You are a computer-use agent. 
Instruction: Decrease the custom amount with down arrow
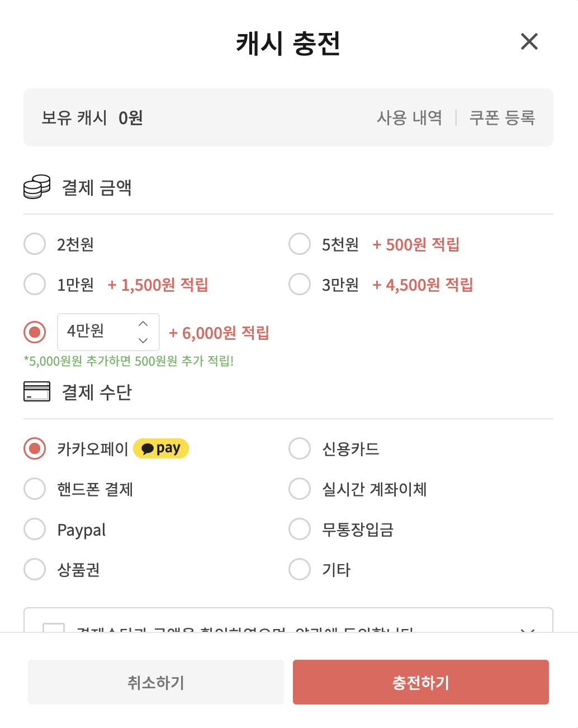pyautogui.click(x=143, y=341)
